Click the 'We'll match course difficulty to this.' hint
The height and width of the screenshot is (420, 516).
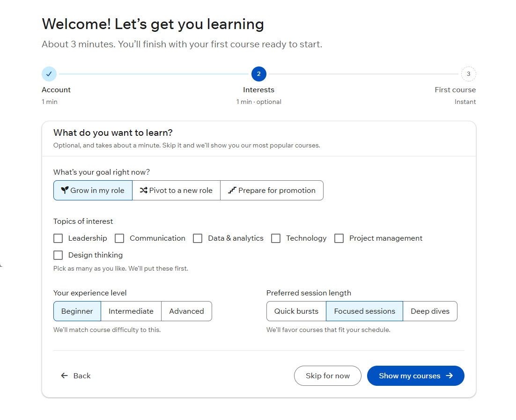pyautogui.click(x=107, y=330)
